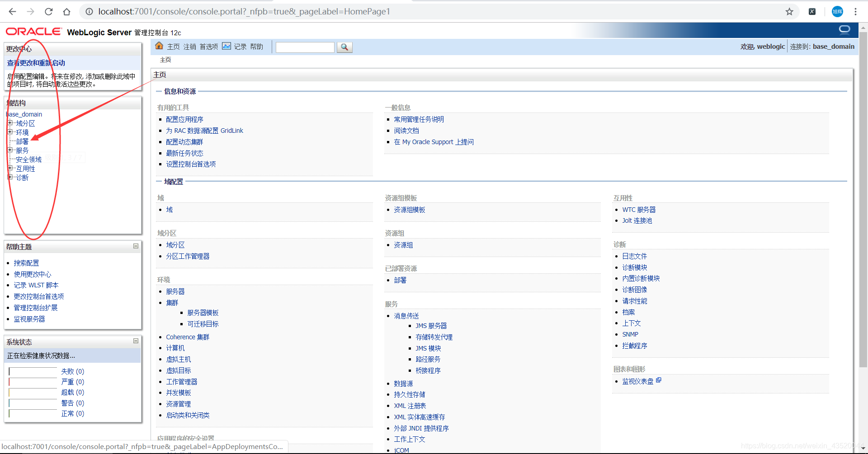The image size is (868, 454).
Task: Click the browser back arrow
Action: coord(12,12)
